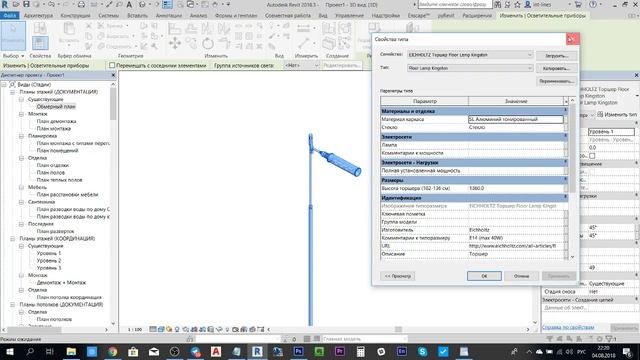Click the '<< Просмотр' preview button
Screen dimensions: 640x360
click(398, 276)
